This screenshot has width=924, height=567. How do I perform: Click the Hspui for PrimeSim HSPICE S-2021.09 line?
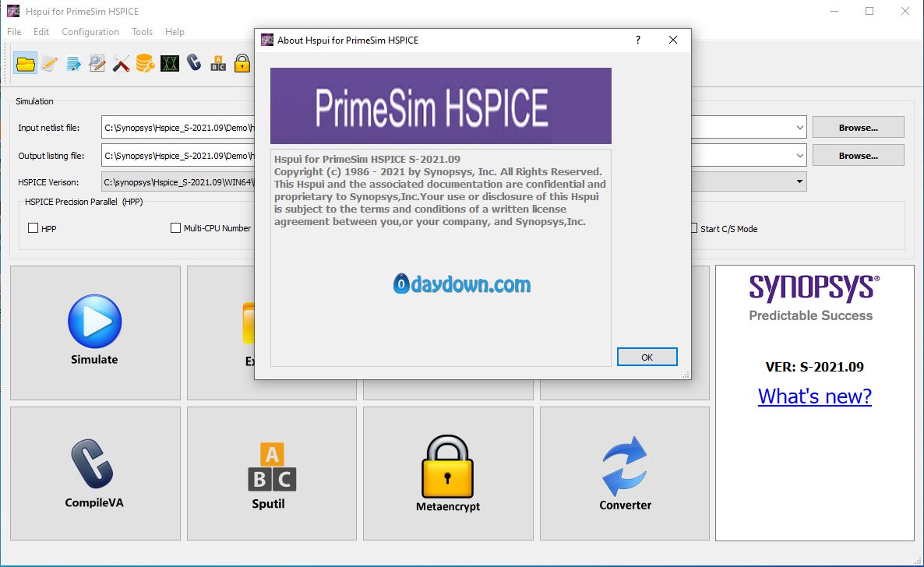pos(367,159)
